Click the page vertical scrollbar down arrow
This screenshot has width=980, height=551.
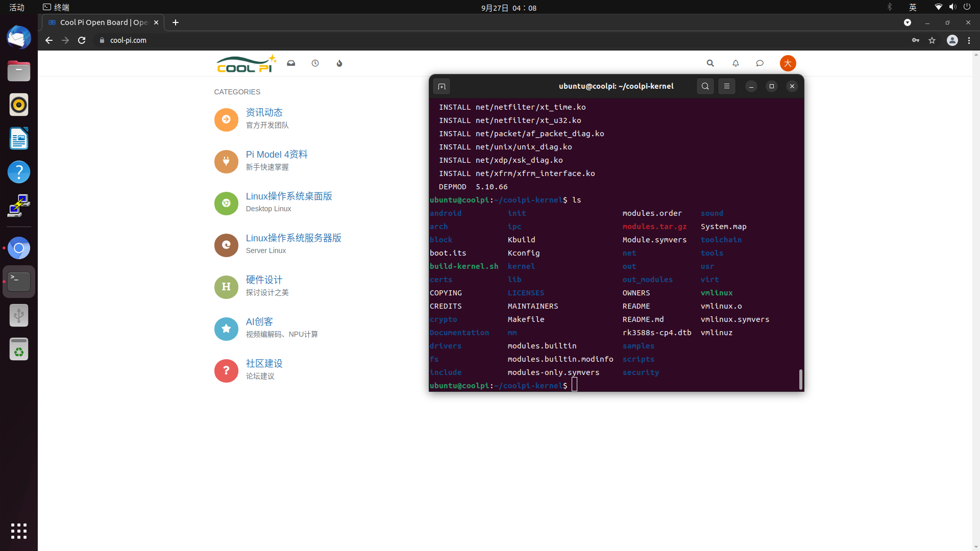pos(976,547)
